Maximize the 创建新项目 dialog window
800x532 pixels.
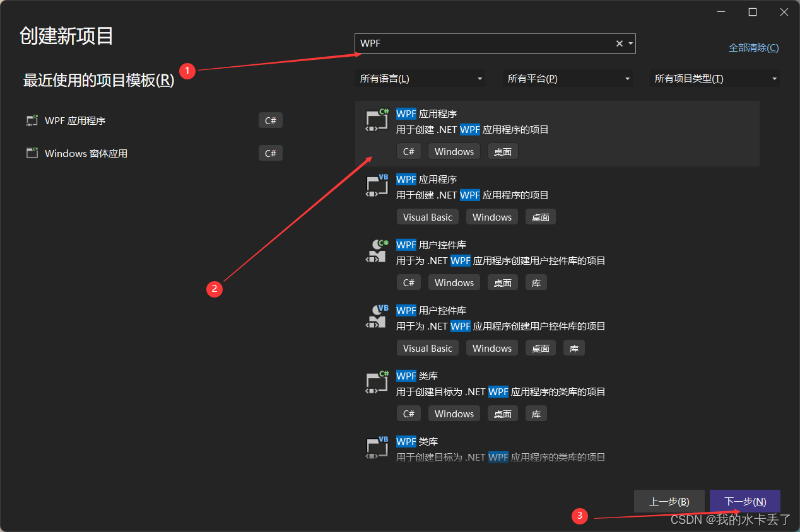(x=753, y=12)
